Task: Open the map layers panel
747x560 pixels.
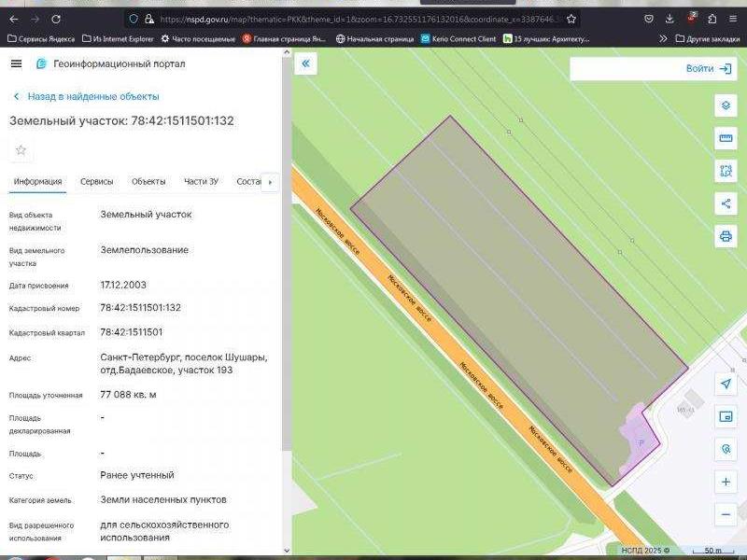Action: point(726,105)
